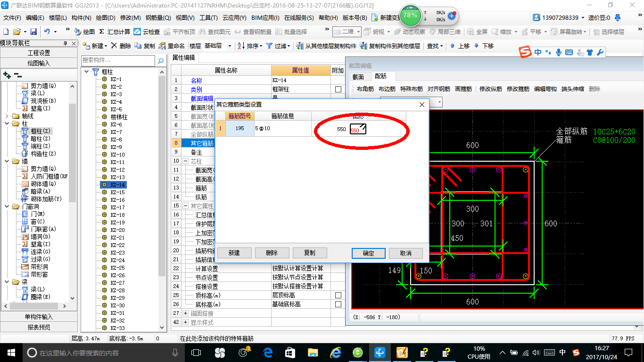
Task: Tick 附加 checkbox for 顶标高 row
Action: 338,295
